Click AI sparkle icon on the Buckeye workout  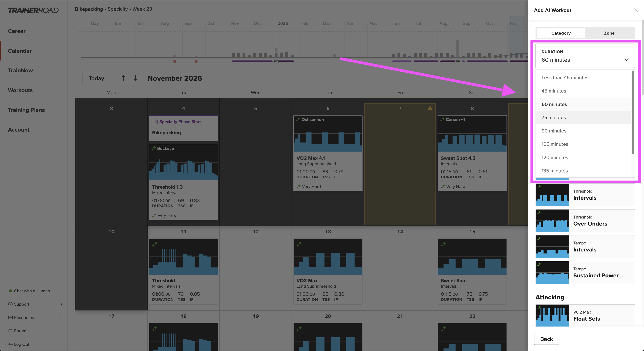pyautogui.click(x=154, y=148)
